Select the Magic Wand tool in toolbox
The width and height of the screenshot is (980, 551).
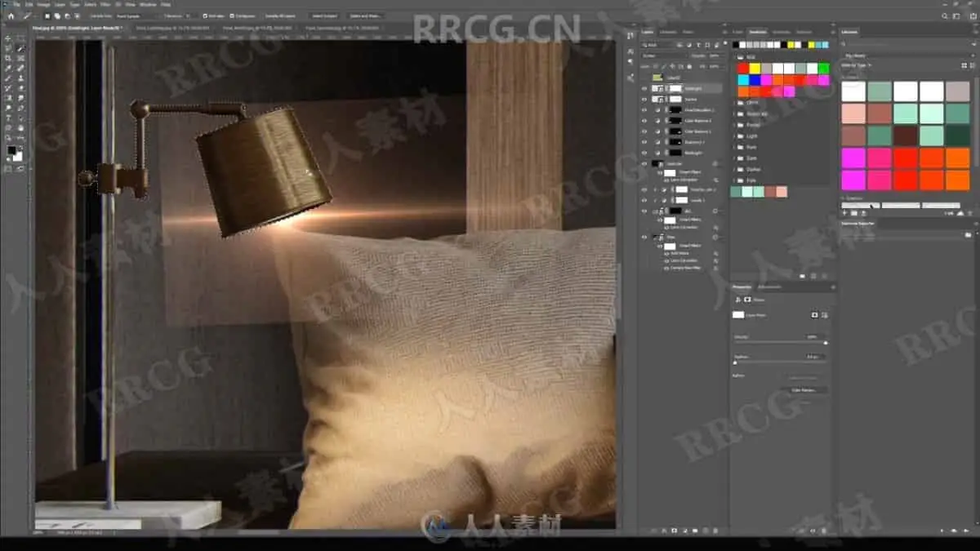click(20, 48)
